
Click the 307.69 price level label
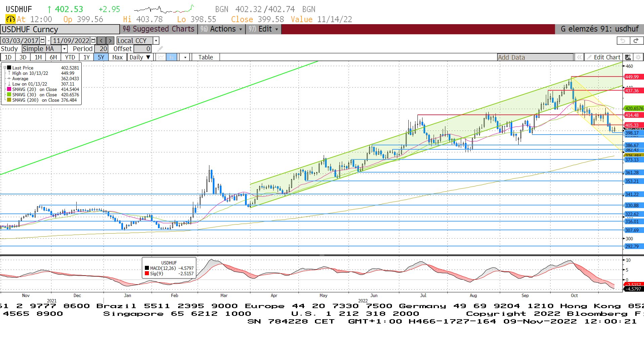[634, 230]
